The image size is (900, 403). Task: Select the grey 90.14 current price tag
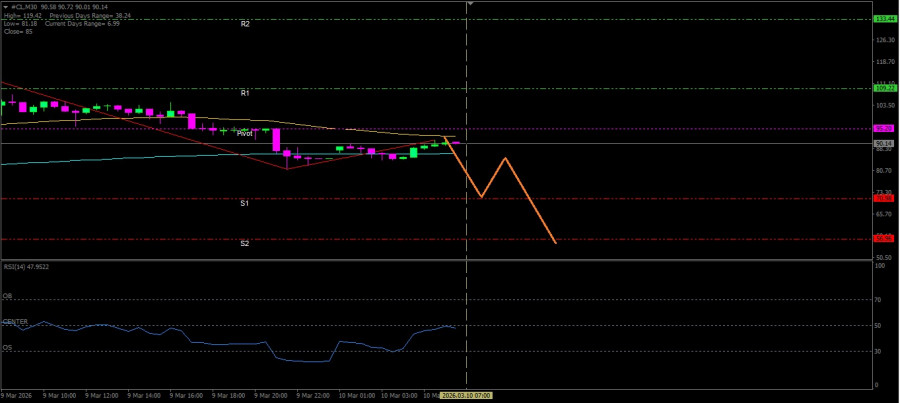click(884, 144)
